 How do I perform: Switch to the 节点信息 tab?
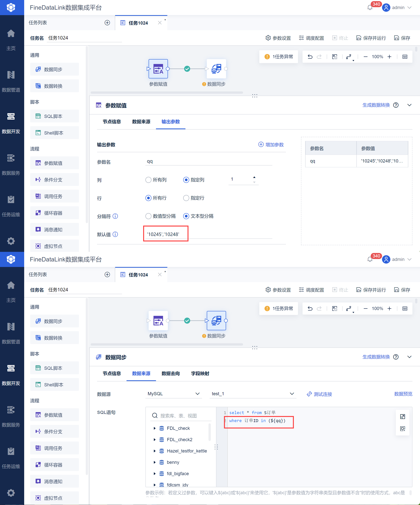tap(112, 374)
